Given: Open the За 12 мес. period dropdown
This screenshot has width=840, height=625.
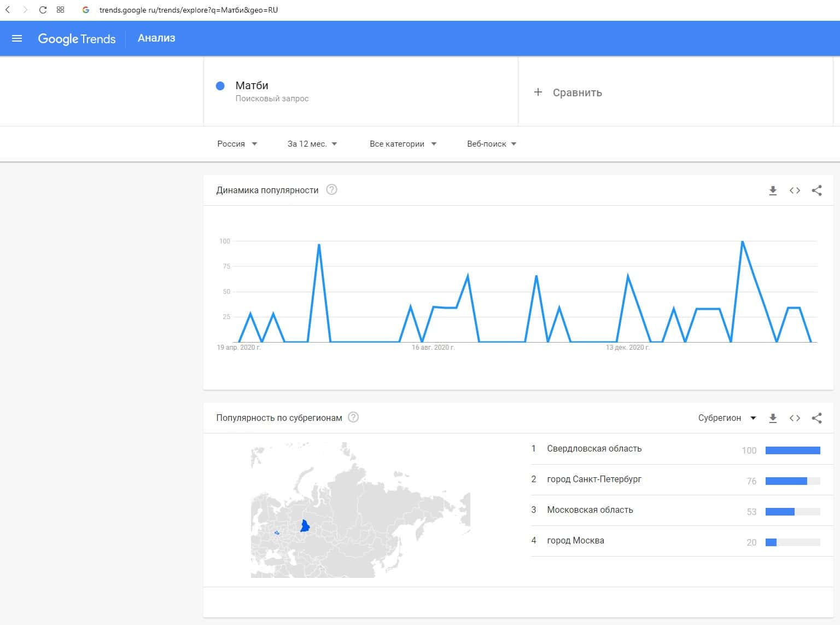Looking at the screenshot, I should (312, 144).
